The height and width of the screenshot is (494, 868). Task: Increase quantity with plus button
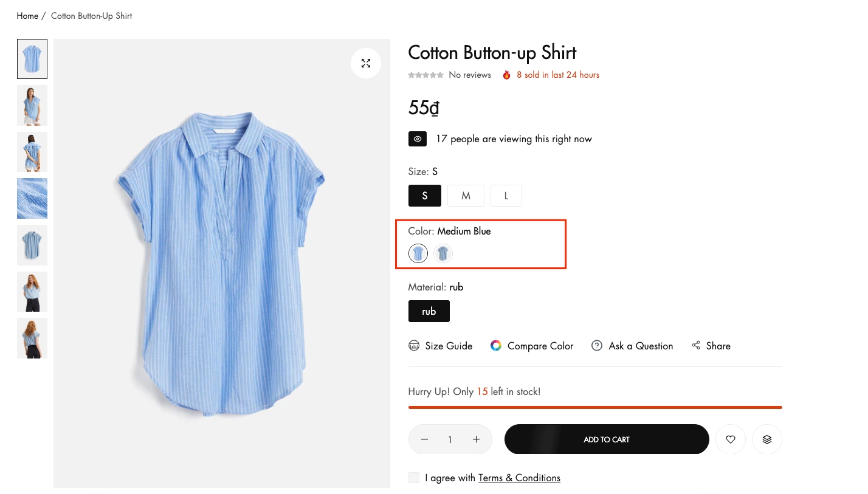pyautogui.click(x=476, y=439)
